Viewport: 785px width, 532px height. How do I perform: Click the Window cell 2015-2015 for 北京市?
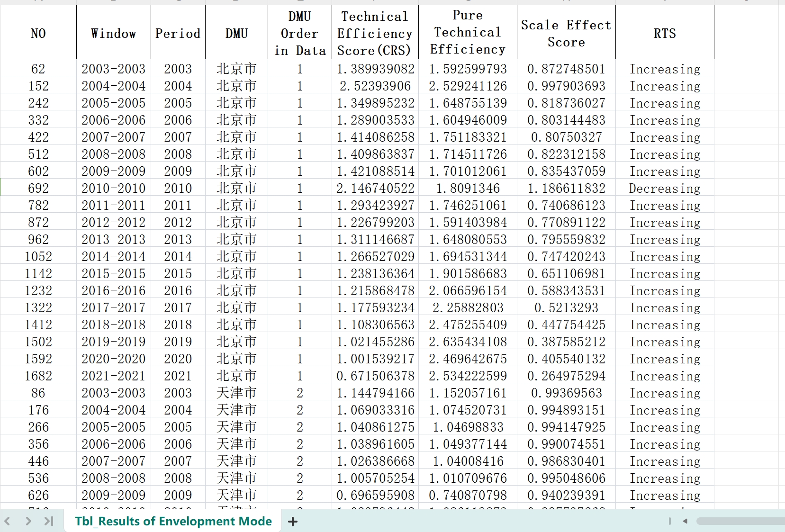pos(114,273)
